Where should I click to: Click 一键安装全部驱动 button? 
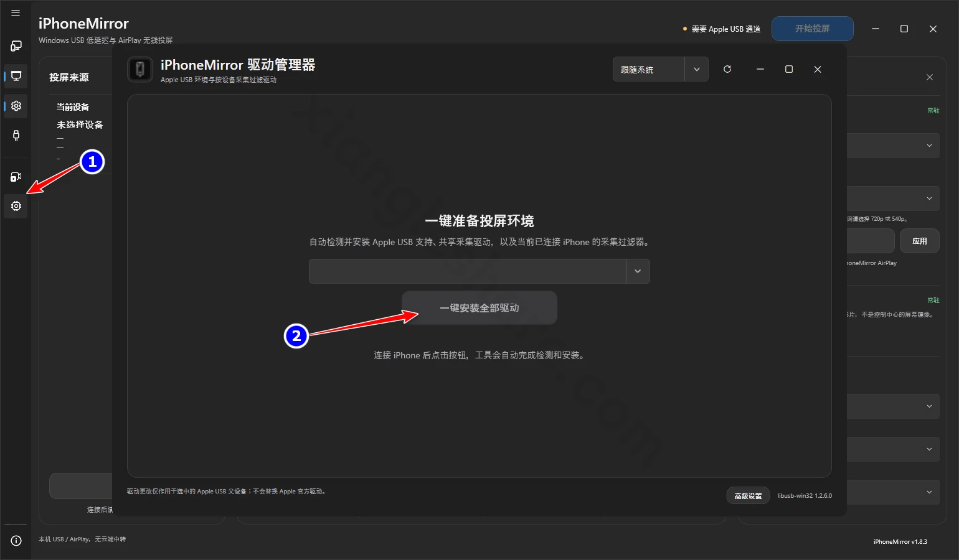coord(479,308)
